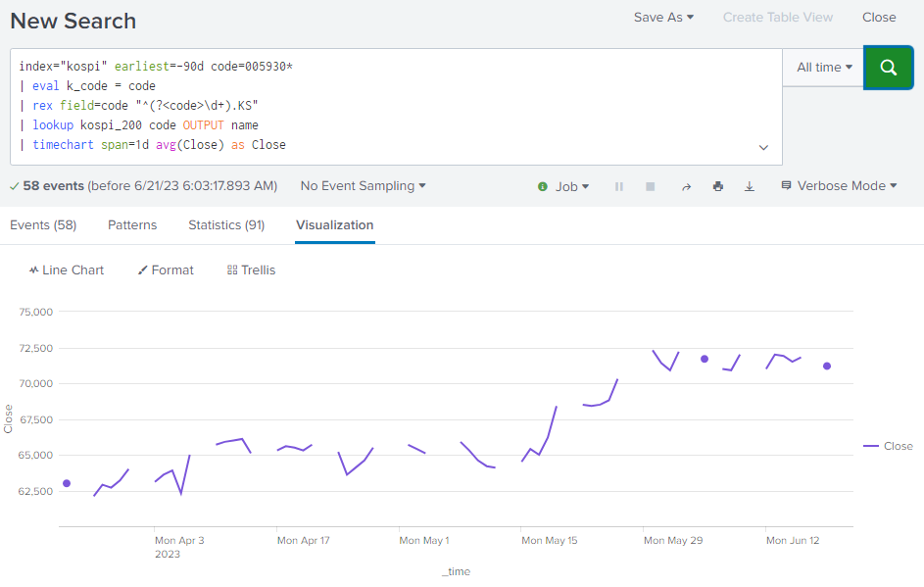Click Create Table View
Screen dimensions: 924x587
click(x=778, y=18)
